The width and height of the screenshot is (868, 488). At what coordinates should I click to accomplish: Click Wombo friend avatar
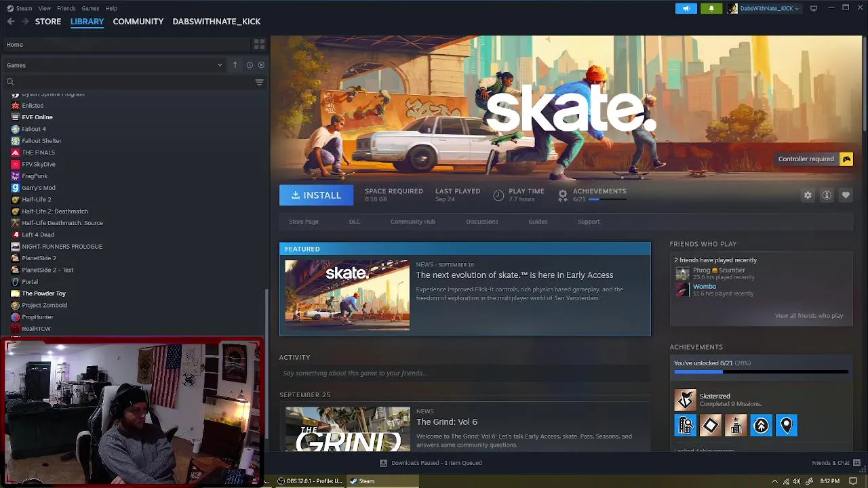(x=682, y=289)
